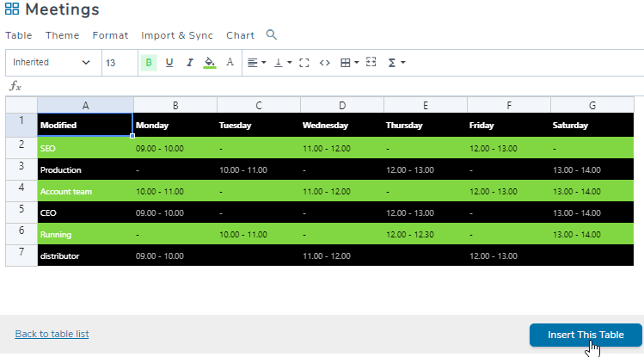
Task: Select the SEO cell
Action: click(85, 148)
